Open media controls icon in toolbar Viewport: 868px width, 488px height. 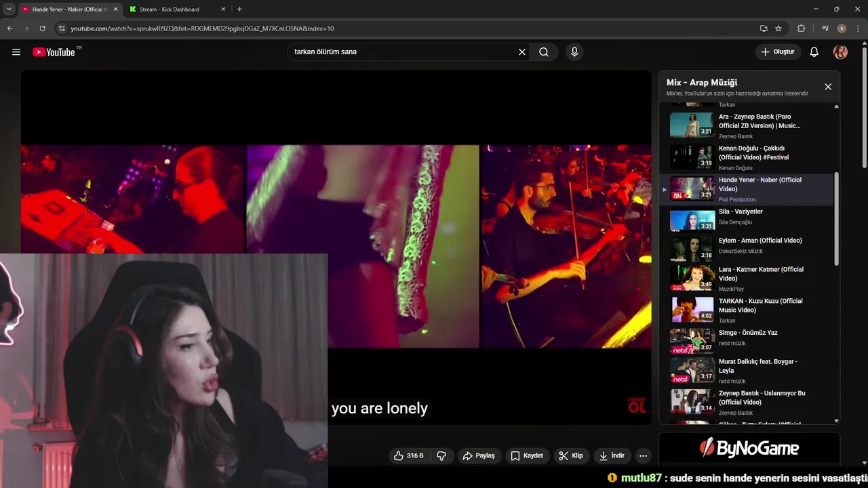pos(825,28)
